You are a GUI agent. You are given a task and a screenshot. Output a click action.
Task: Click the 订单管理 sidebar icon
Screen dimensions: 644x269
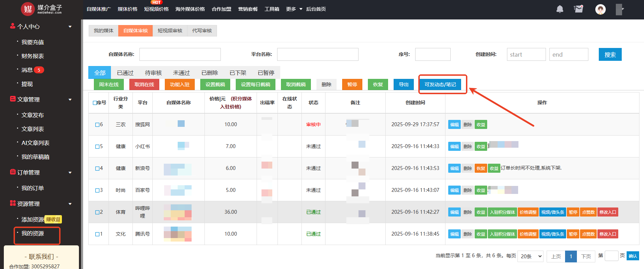pyautogui.click(x=13, y=172)
